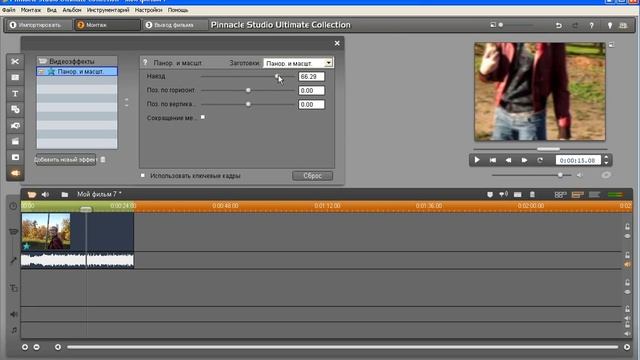640x360 pixels.
Task: Enable 'Использовать ключевые кадры' checkbox
Action: click(142, 175)
